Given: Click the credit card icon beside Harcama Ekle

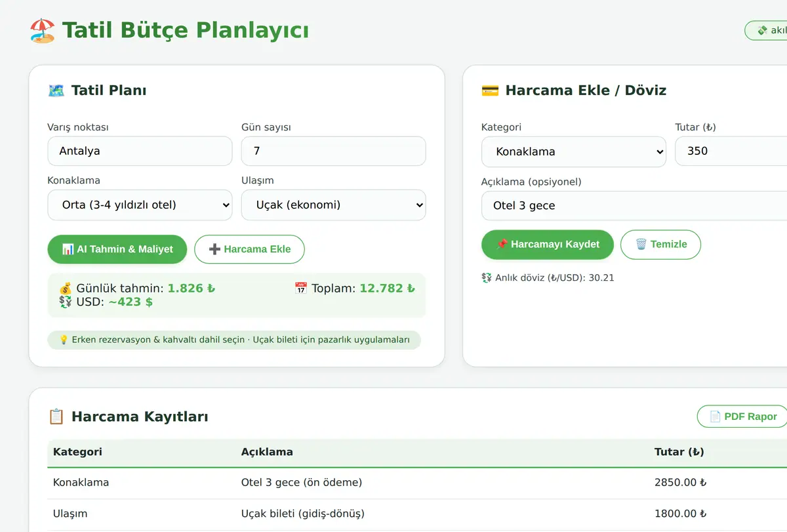Looking at the screenshot, I should pyautogui.click(x=490, y=91).
